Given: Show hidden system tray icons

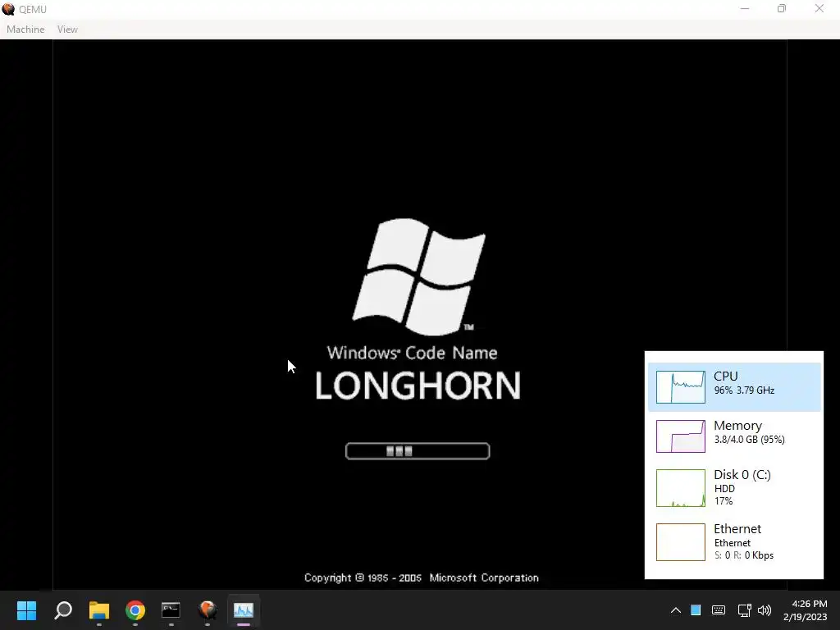Looking at the screenshot, I should (676, 610).
